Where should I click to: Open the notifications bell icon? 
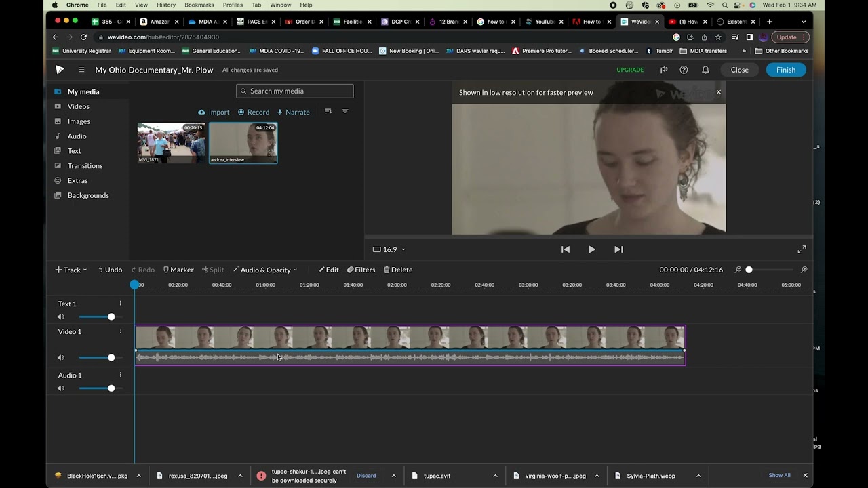point(705,70)
